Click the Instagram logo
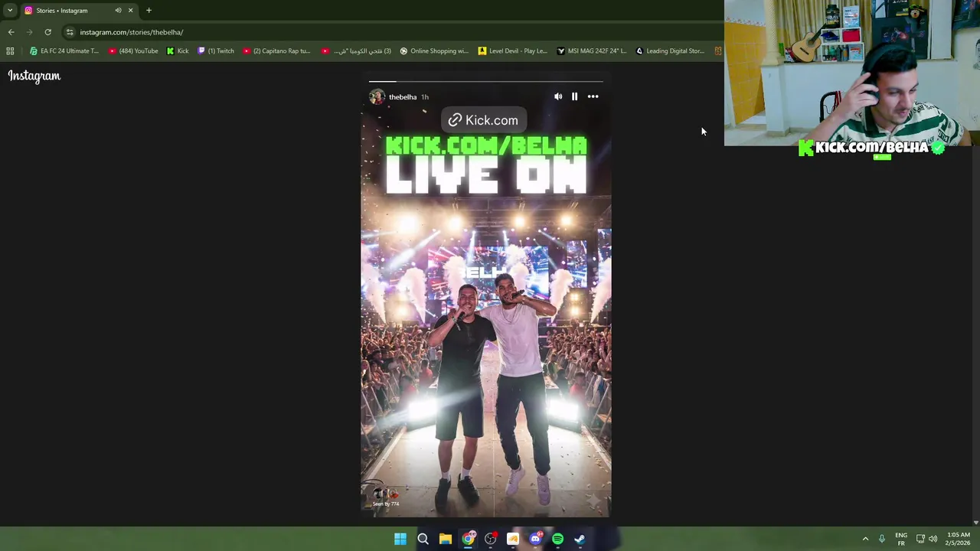The height and width of the screenshot is (551, 980). [34, 76]
